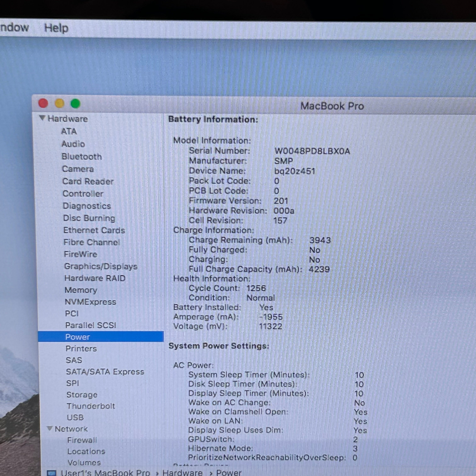Select Hardware RAID in the sidebar
Image resolution: width=476 pixels, height=476 pixels.
click(95, 278)
